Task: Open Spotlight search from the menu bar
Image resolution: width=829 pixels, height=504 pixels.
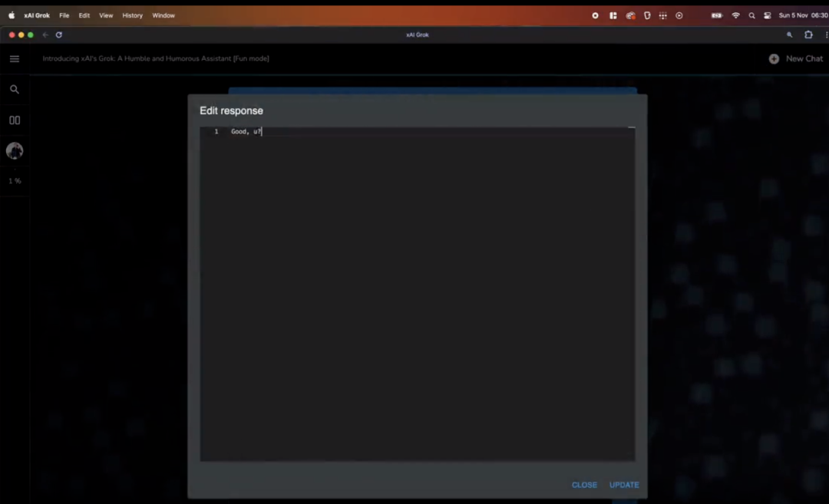Action: (751, 15)
